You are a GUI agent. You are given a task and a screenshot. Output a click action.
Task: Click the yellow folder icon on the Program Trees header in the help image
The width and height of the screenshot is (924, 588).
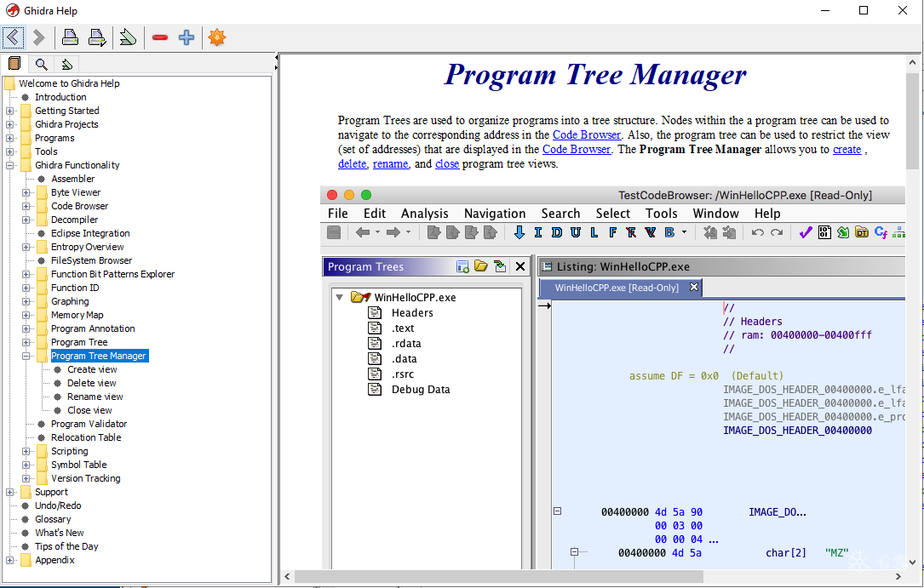pos(481,266)
